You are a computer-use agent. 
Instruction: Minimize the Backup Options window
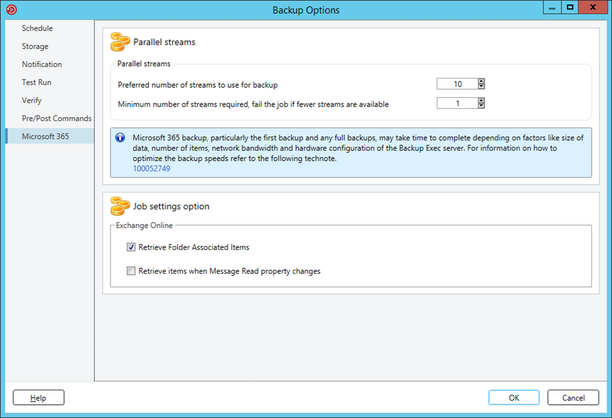point(552,7)
